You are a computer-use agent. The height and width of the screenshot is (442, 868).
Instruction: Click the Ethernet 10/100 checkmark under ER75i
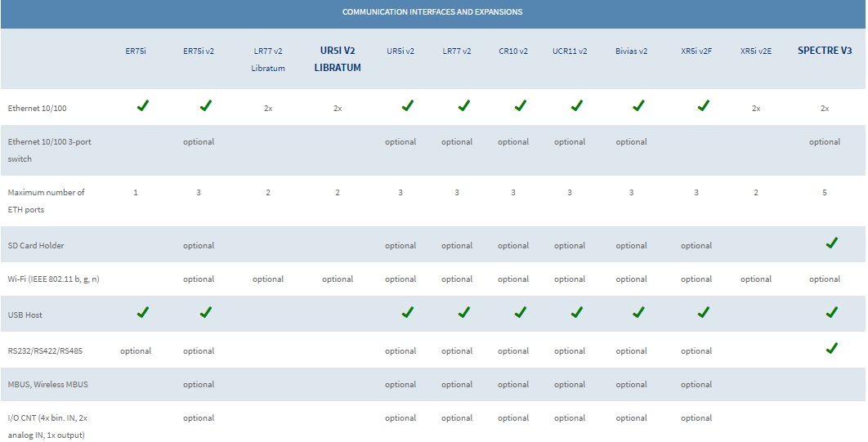(143, 105)
